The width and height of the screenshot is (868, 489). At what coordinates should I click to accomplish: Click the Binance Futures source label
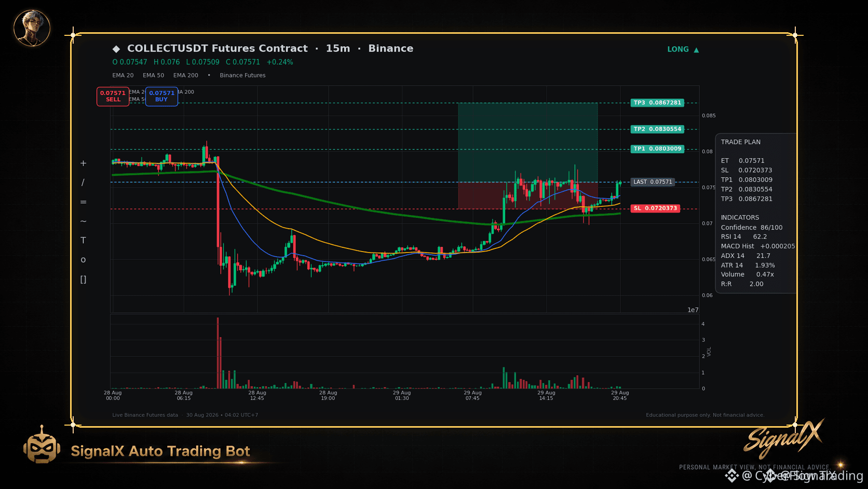[242, 75]
